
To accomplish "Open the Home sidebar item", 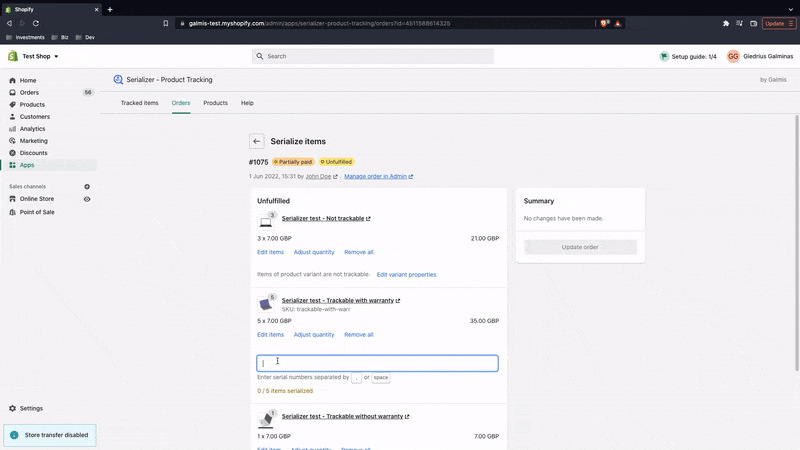I will click(28, 80).
